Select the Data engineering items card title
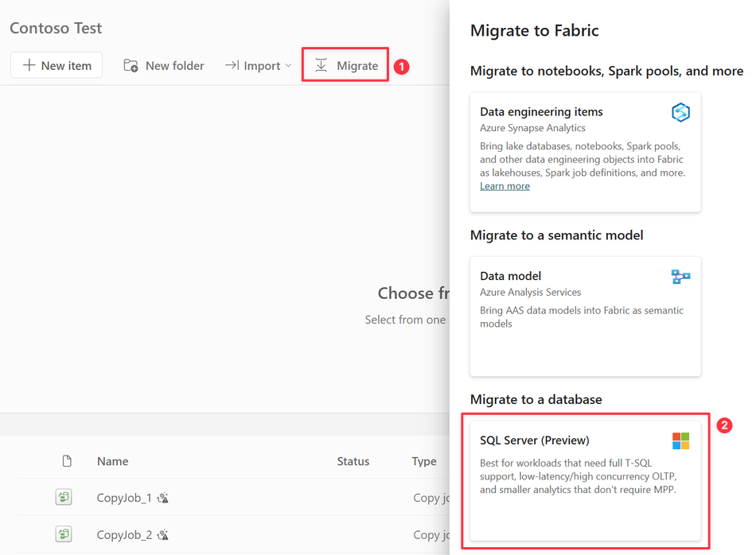756x555 pixels. point(541,112)
